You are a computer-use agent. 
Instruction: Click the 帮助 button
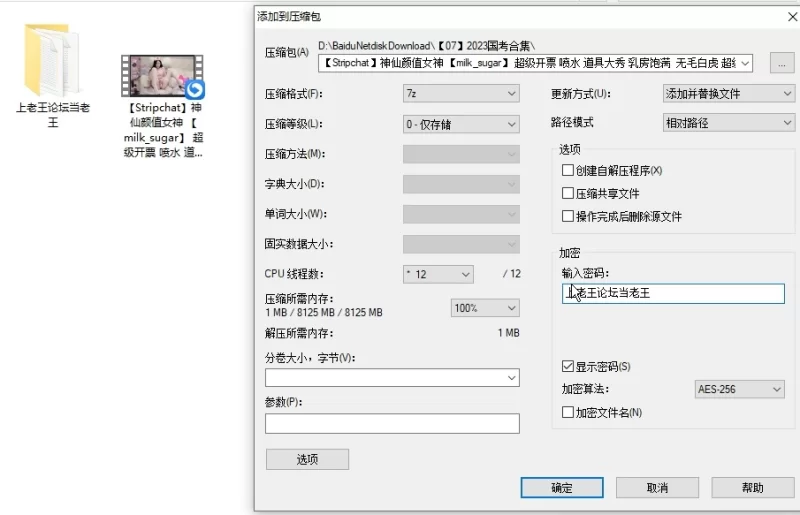tap(753, 488)
